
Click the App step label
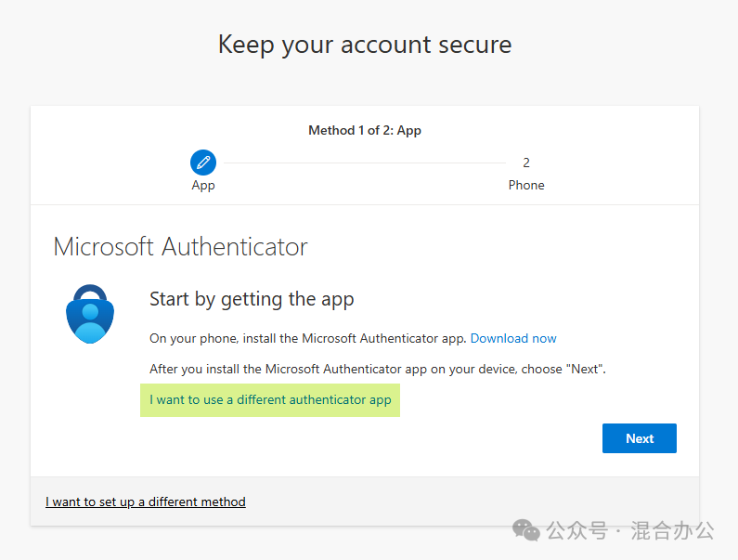click(203, 185)
